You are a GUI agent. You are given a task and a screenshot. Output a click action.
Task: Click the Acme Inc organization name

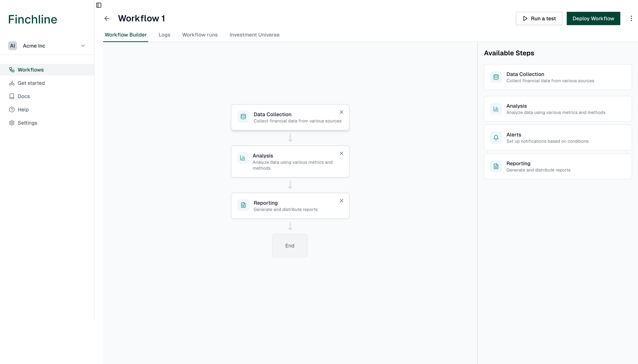(34, 46)
